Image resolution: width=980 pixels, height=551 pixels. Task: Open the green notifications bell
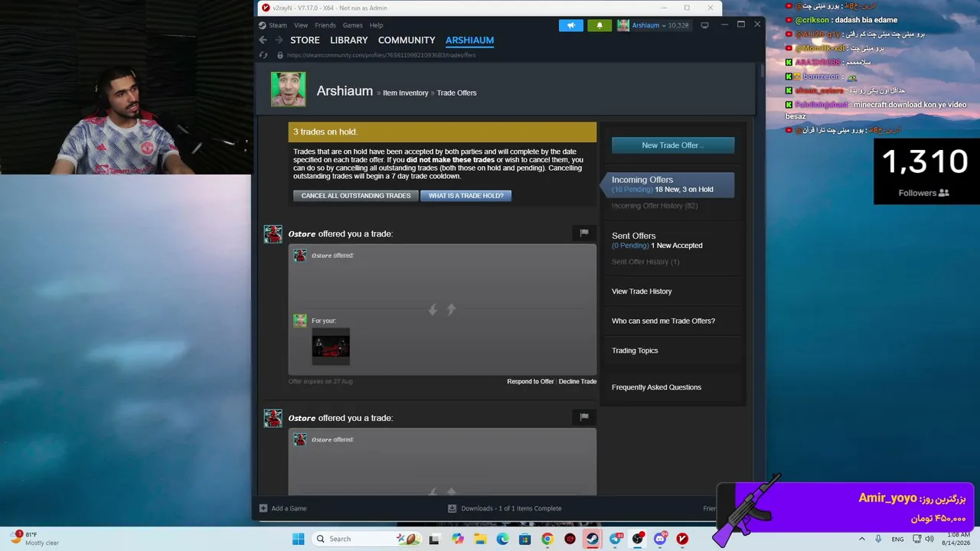point(599,25)
